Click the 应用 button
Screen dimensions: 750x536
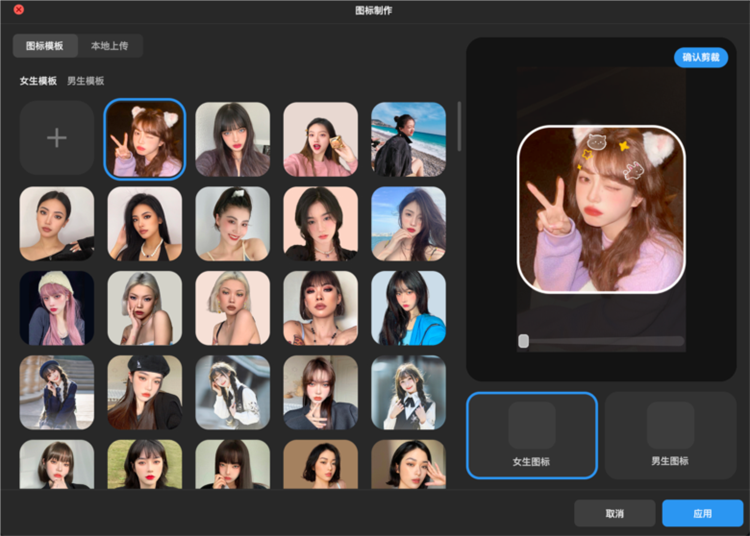(x=702, y=513)
